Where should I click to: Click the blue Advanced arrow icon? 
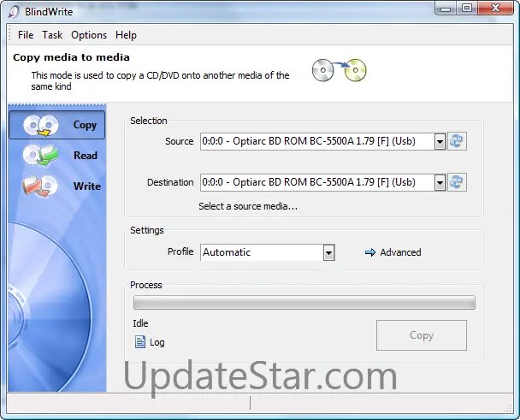tap(370, 252)
